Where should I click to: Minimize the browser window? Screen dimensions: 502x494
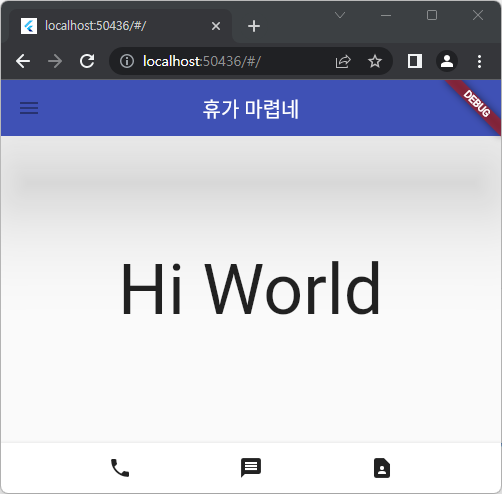tap(386, 15)
